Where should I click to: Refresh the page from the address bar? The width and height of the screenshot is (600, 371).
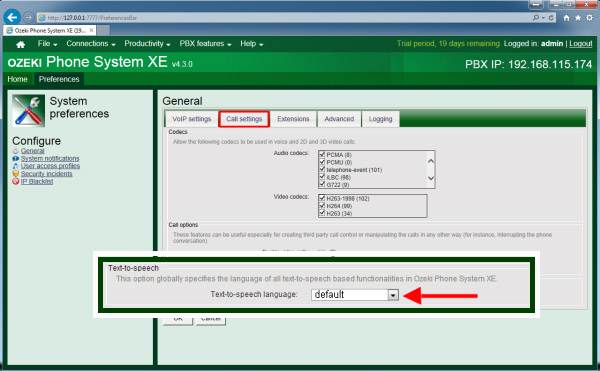click(551, 18)
